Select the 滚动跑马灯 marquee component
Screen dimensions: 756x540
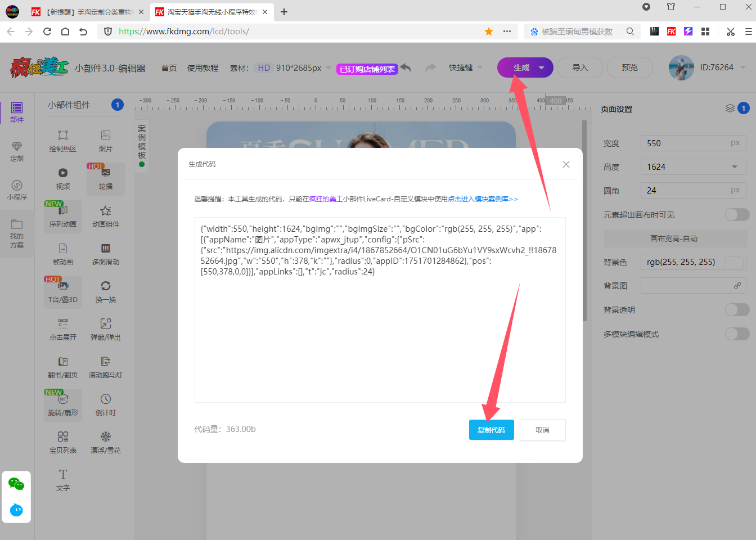(x=106, y=367)
